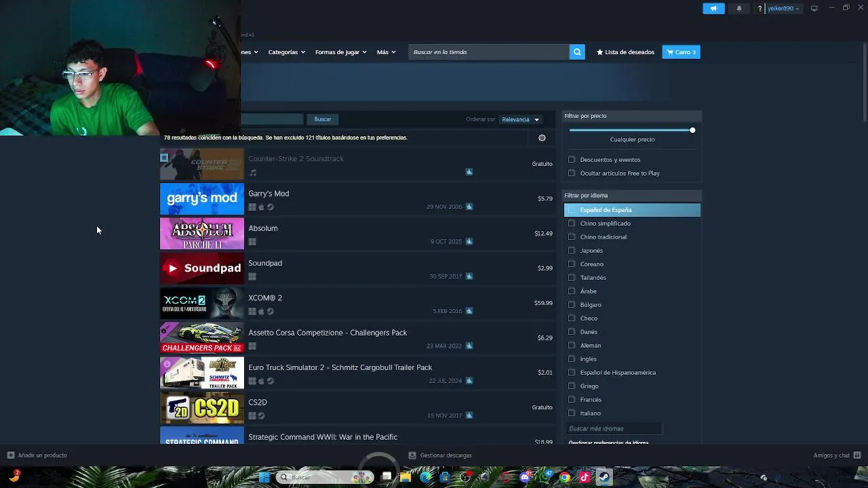Tick Ocultar artículos Free to Play
Image resolution: width=868 pixels, height=488 pixels.
tap(572, 174)
